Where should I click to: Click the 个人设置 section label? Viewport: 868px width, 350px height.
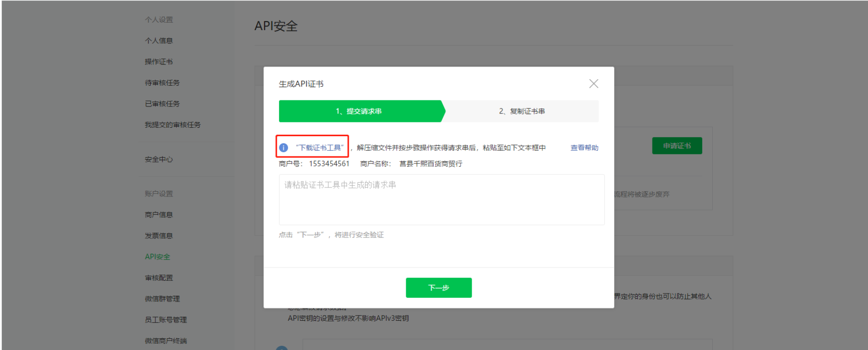point(159,19)
